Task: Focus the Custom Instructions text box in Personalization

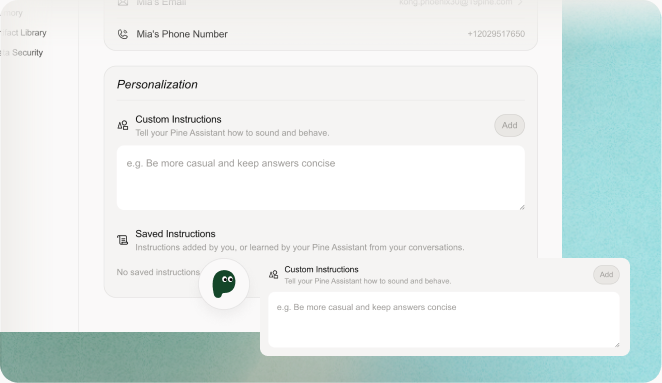Action: pos(321,178)
